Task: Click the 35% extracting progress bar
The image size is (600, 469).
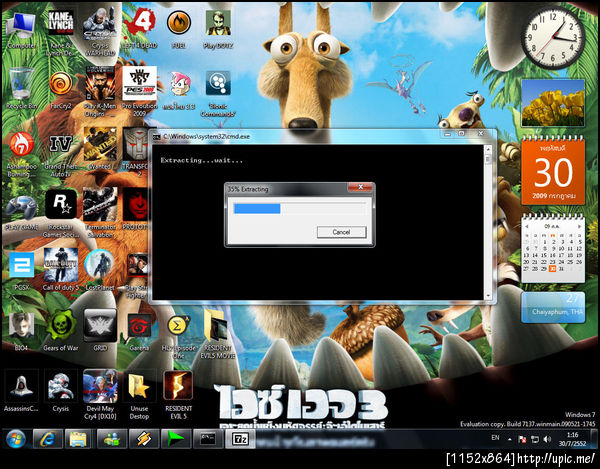Action: [299, 208]
